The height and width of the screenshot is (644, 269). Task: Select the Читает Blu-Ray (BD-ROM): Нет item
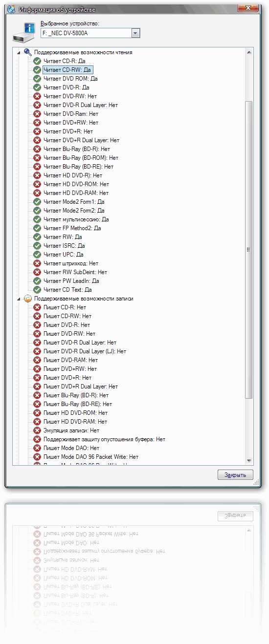pos(81,158)
